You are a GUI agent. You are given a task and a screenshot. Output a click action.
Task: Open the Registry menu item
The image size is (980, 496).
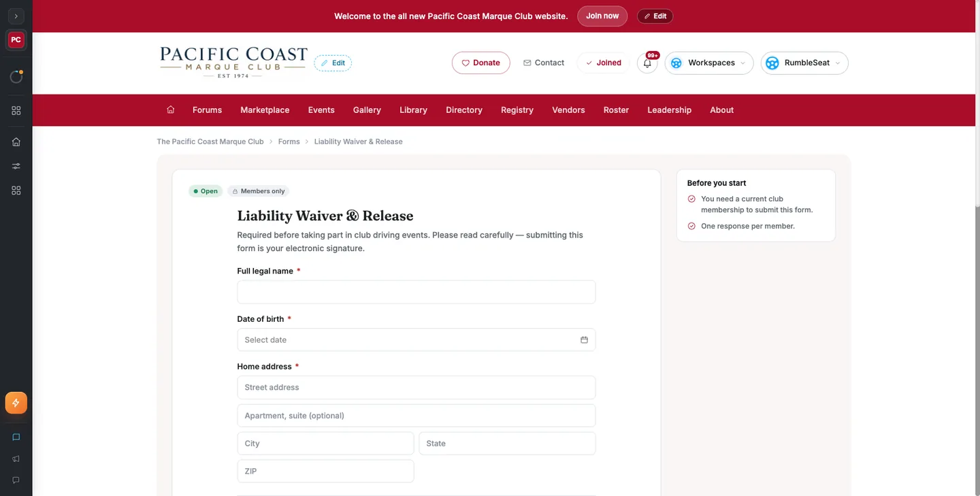[517, 110]
